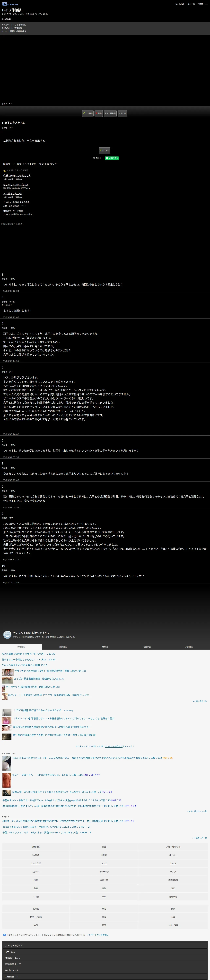Image resolution: width=210 pixels, height=980 pixels.
Task: Click the top レス投稿 button in 投稿メニュー
Action: [88, 113]
